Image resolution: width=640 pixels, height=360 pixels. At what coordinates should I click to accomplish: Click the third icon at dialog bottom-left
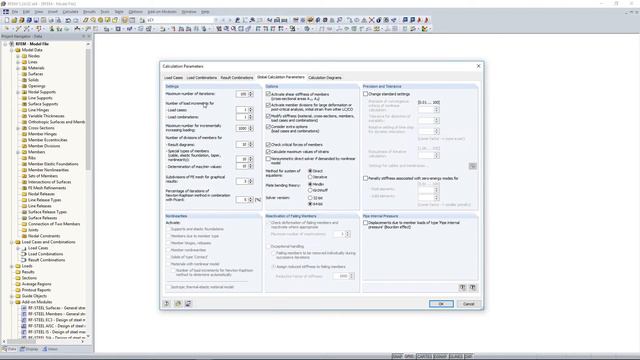[188, 304]
